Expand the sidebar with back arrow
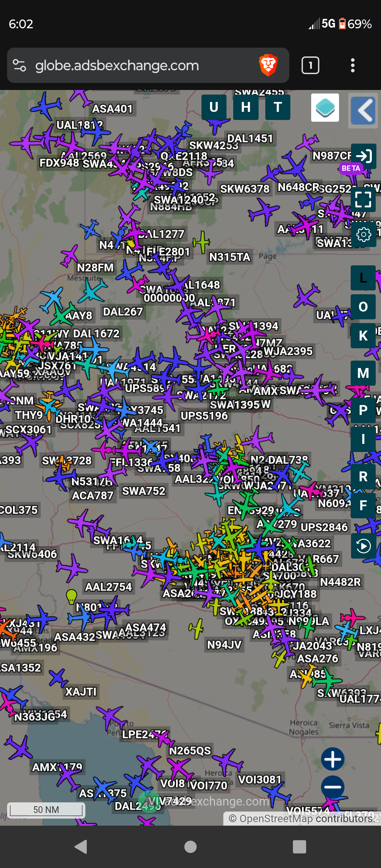This screenshot has height=868, width=381. click(363, 110)
